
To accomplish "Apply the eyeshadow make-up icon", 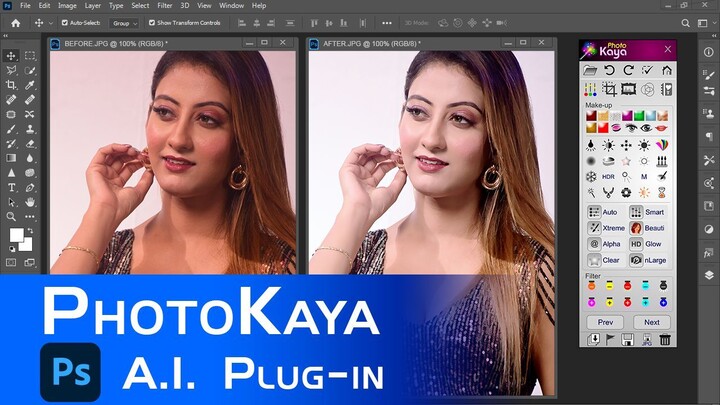I will tap(616, 128).
